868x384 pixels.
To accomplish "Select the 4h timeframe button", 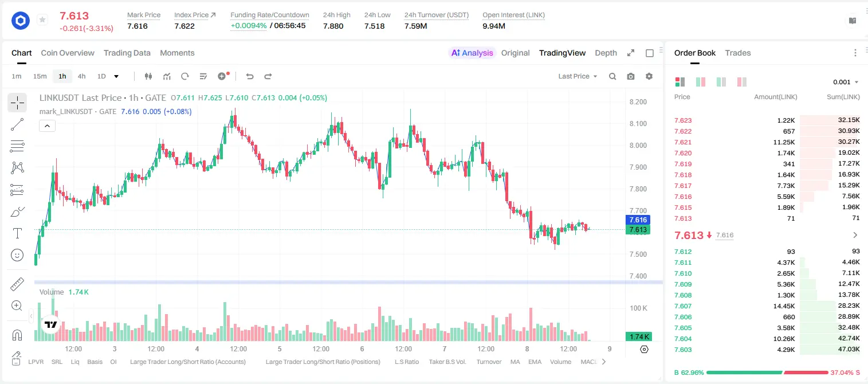I will tap(82, 76).
